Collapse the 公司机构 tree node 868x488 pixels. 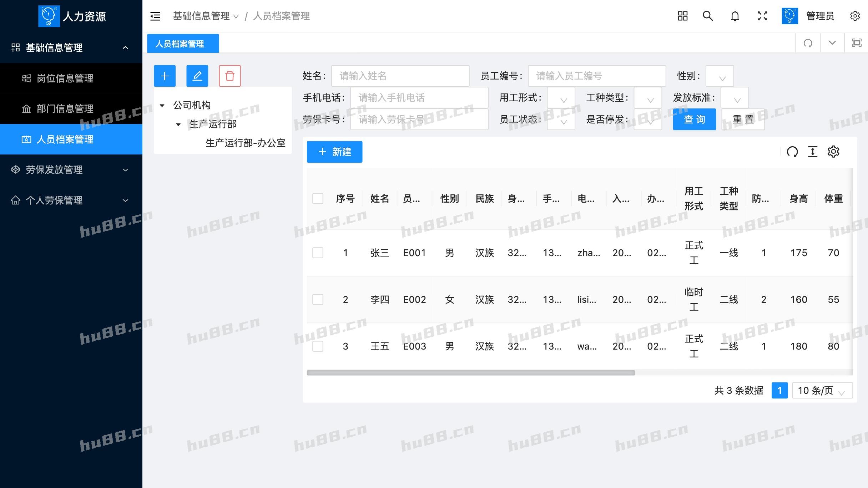point(162,105)
